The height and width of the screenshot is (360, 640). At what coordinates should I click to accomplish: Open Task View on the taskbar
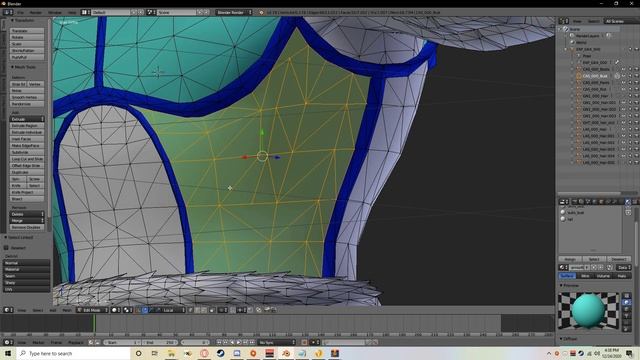point(155,353)
